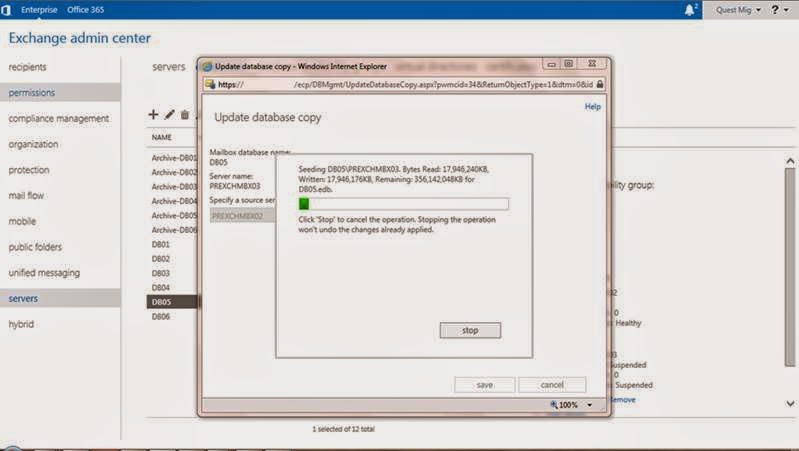Click the address bar lock icon

point(600,84)
